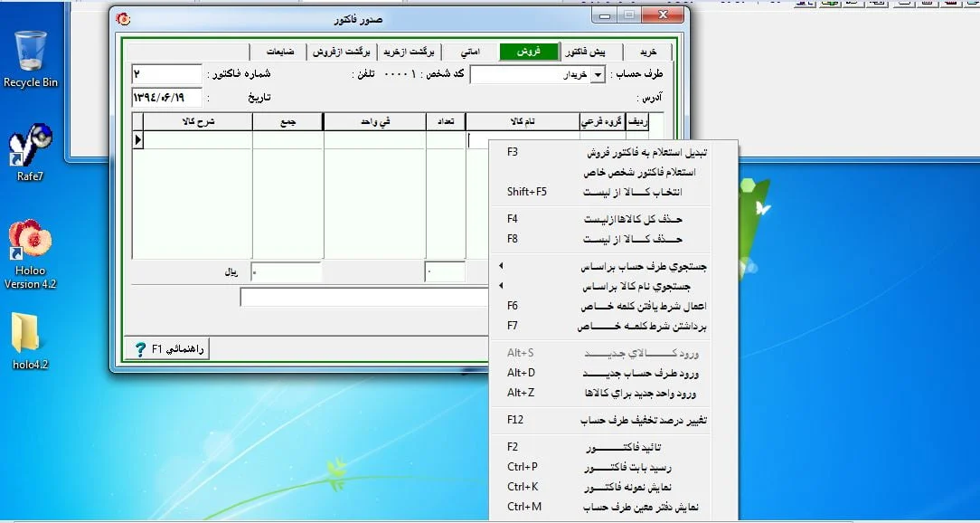Image resolution: width=980 pixels, height=523 pixels.
Task: Click the نام کالا column header
Action: click(x=523, y=122)
